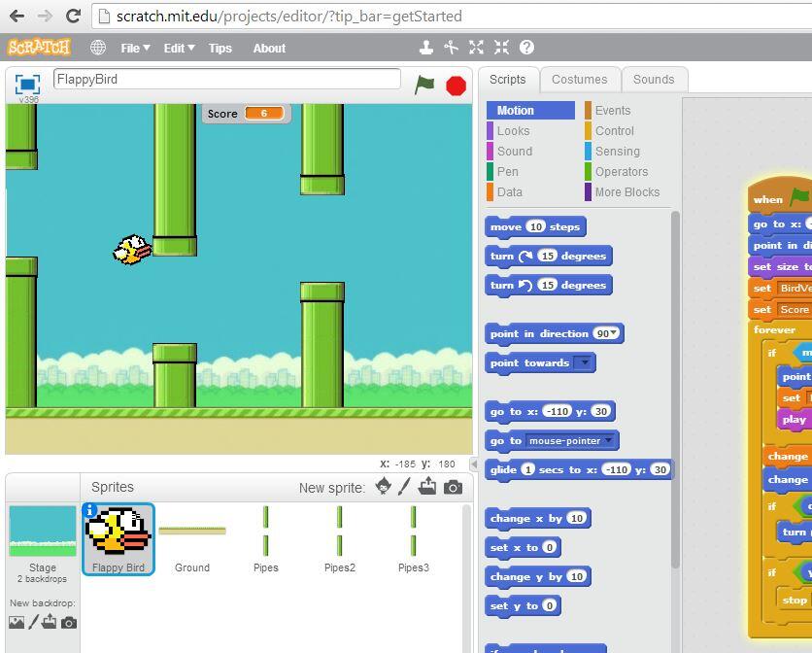
Task: Click the turn clockwise 15 degrees block
Action: [x=549, y=256]
